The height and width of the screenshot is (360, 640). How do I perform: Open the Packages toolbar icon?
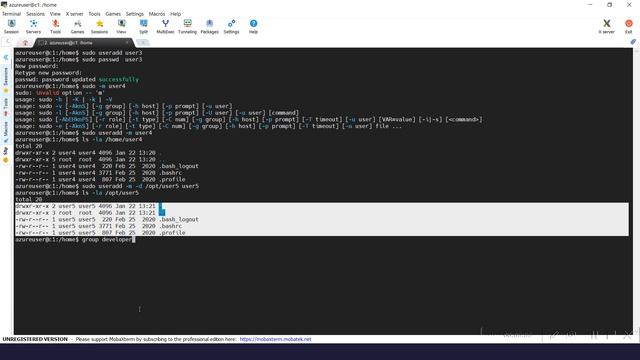click(x=209, y=26)
